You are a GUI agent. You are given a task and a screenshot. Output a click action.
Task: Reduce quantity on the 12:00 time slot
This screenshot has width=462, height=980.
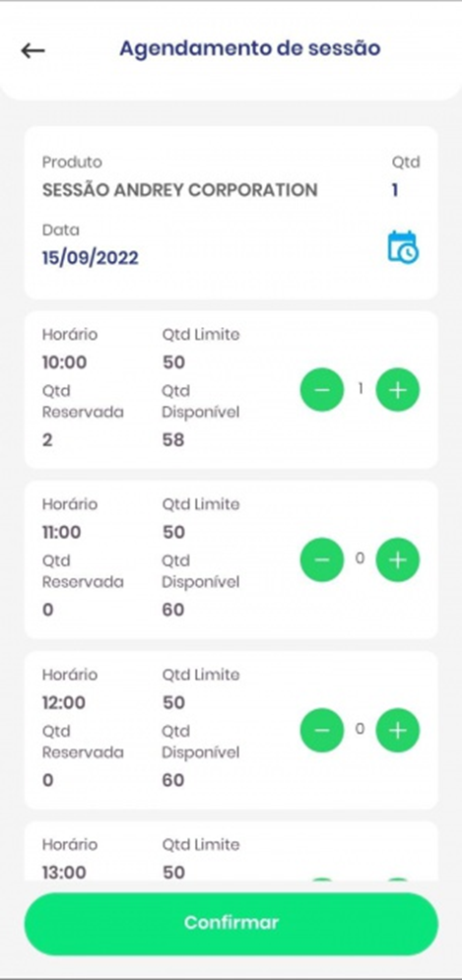(x=322, y=730)
